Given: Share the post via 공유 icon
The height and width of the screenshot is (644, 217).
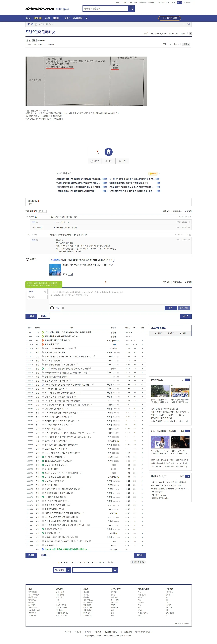Looking at the screenshot, I should [x=109, y=161].
